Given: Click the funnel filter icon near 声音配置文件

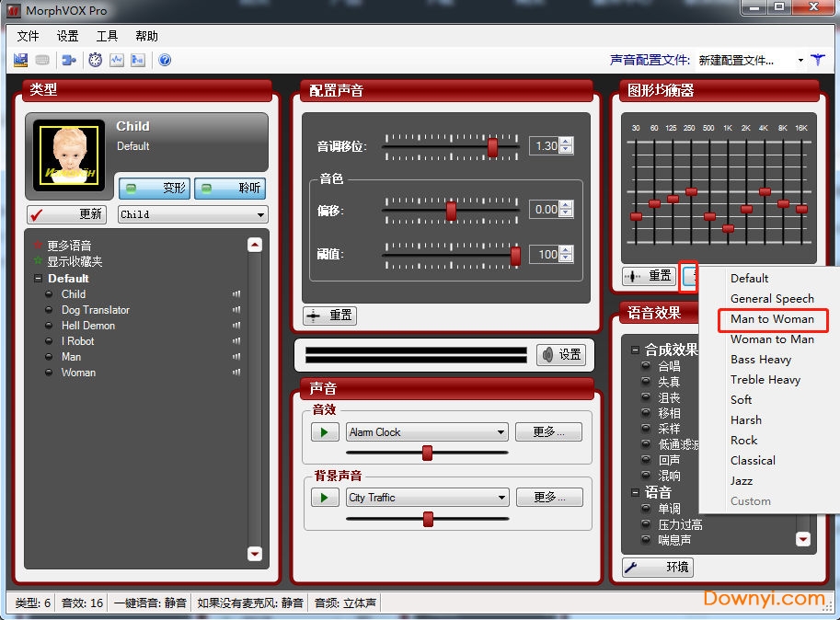Looking at the screenshot, I should click(x=817, y=60).
